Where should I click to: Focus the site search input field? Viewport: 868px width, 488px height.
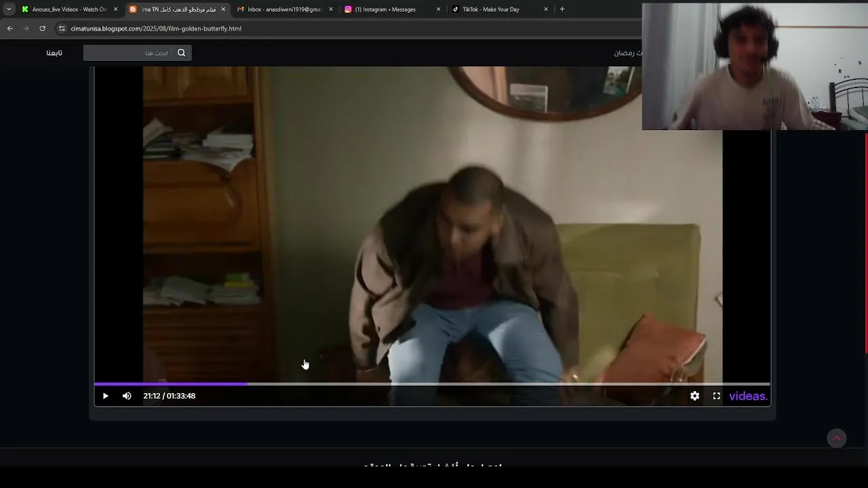(137, 53)
